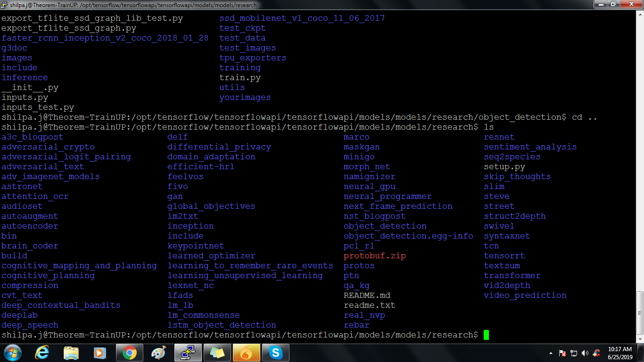The image size is (644, 362).
Task: Open Google Chrome from the taskbar
Action: click(x=129, y=352)
